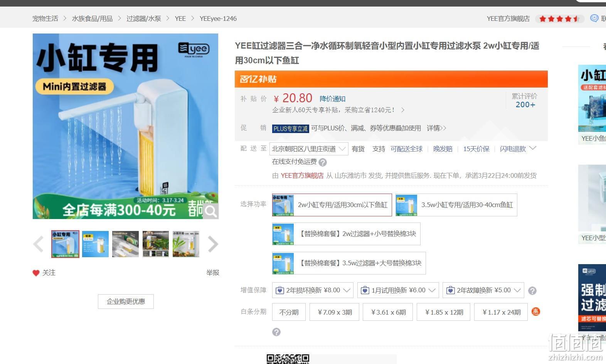This screenshot has width=606, height=364.
Task: Select the fifth product thumbnail
Action: (186, 244)
